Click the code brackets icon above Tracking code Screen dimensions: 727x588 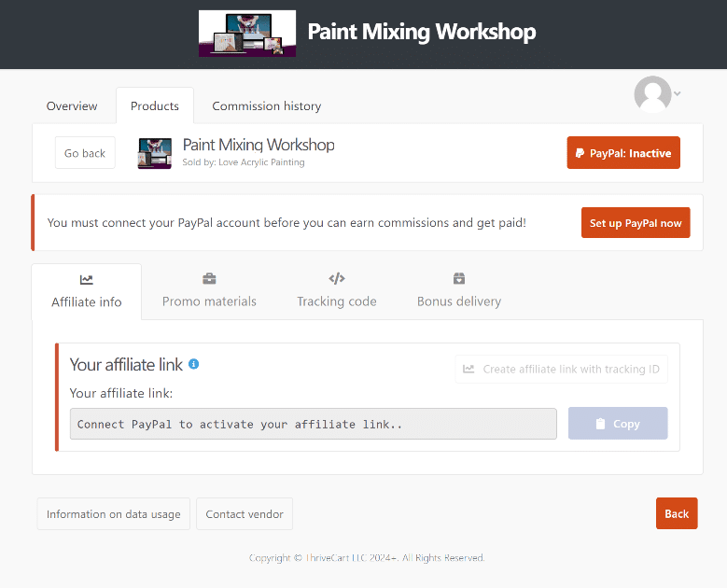click(x=337, y=278)
